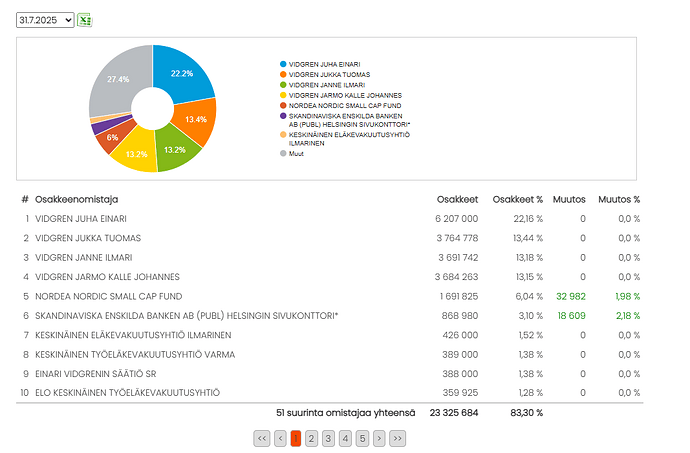This screenshot has width=690, height=453.
Task: Click total percentage 83,30 %
Action: 526,413
